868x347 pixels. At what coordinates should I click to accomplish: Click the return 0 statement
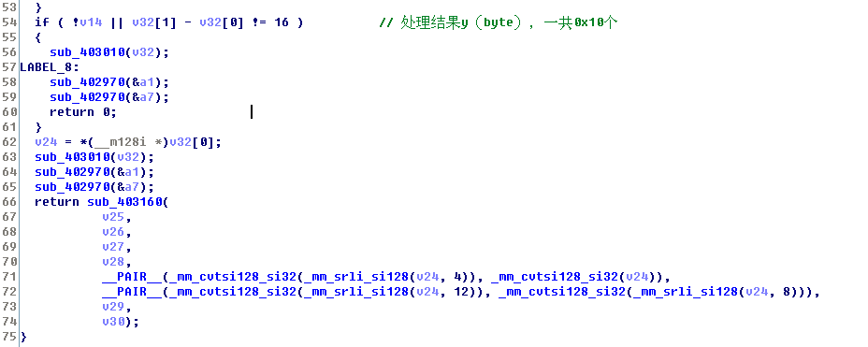[83, 112]
